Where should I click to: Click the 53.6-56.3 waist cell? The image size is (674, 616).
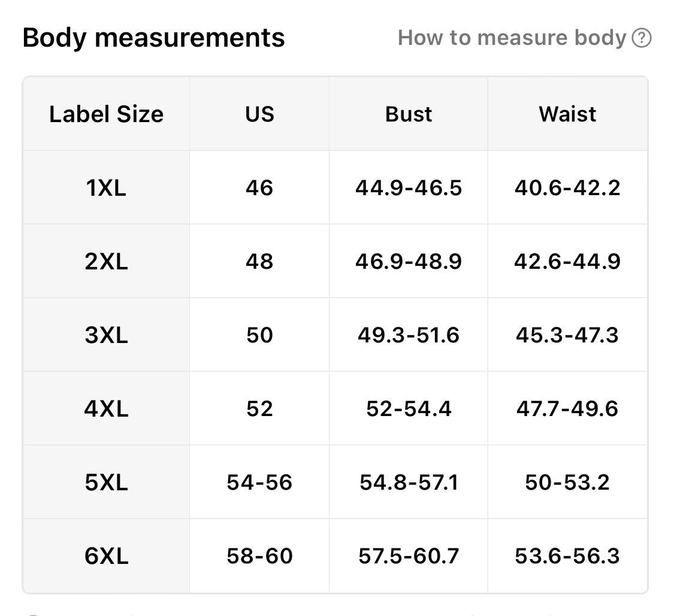(567, 556)
